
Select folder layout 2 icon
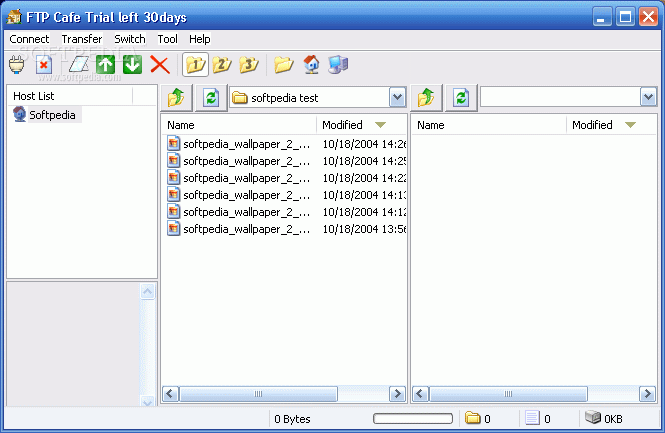[222, 65]
